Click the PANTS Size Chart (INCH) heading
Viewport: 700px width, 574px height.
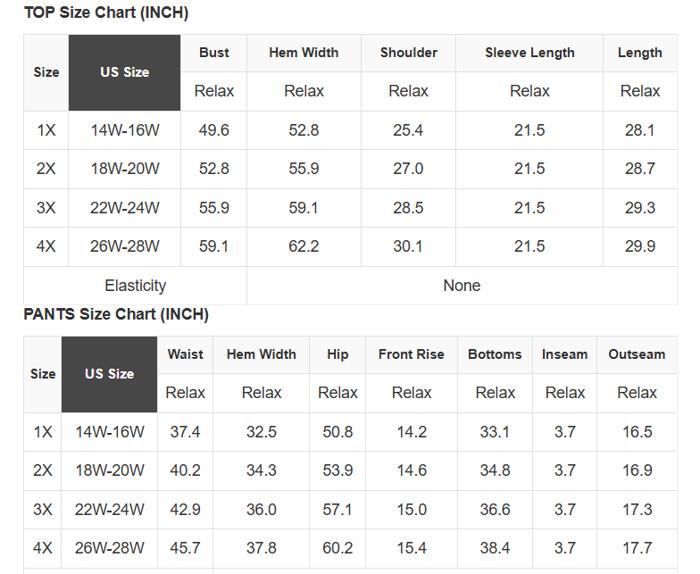(x=116, y=314)
